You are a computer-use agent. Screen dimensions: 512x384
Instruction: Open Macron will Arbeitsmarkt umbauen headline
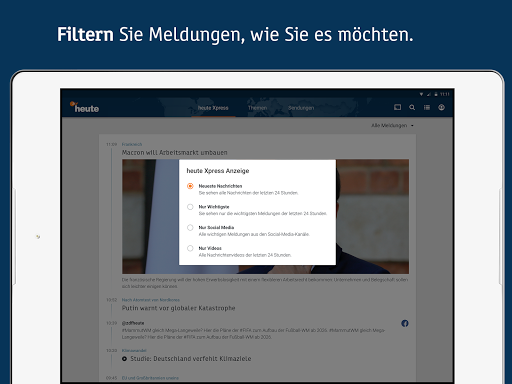(174, 152)
